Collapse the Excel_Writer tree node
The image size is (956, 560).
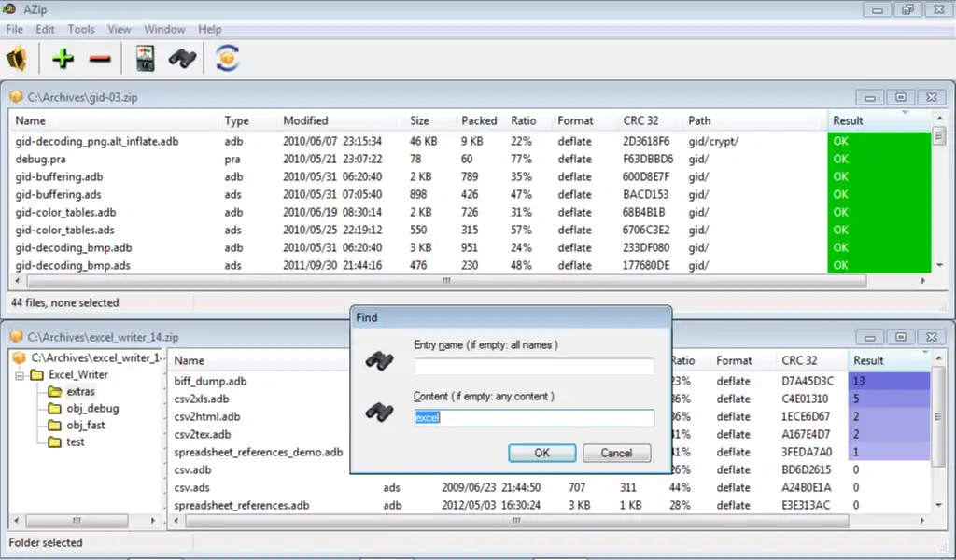pyautogui.click(x=21, y=375)
